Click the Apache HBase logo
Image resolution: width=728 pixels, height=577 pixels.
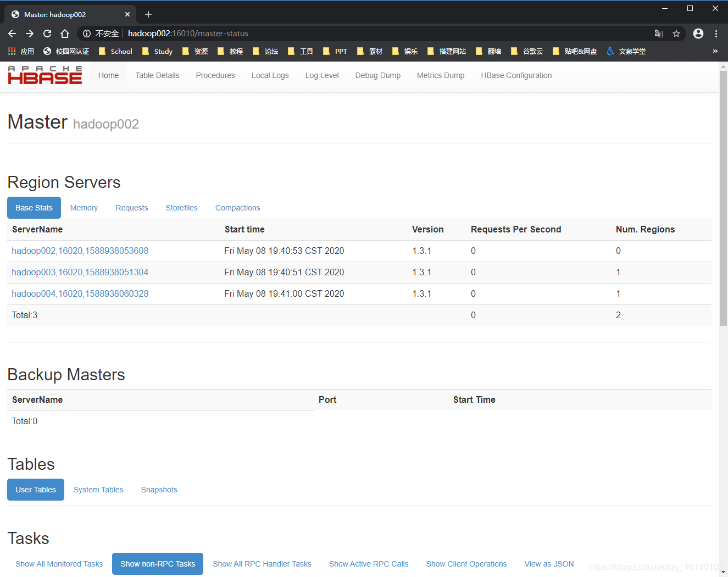pyautogui.click(x=45, y=75)
